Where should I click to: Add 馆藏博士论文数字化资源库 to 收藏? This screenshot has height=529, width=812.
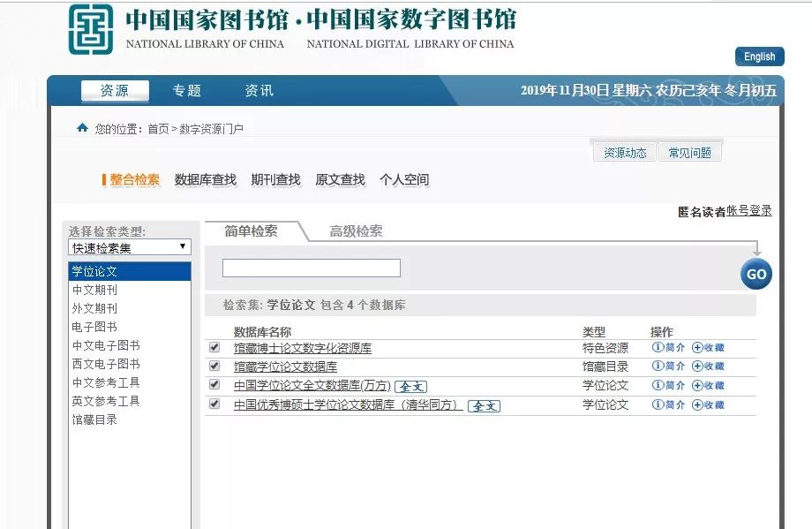708,348
